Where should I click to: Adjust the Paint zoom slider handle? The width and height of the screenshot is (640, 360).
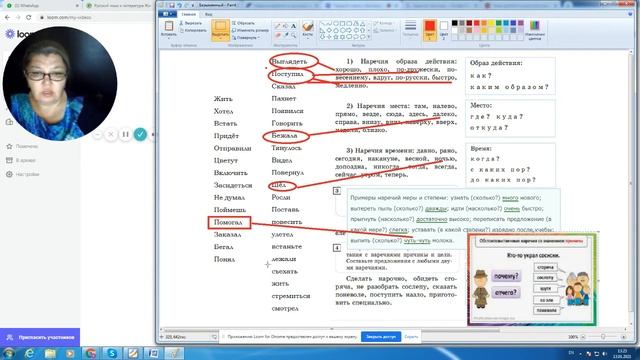pos(603,337)
